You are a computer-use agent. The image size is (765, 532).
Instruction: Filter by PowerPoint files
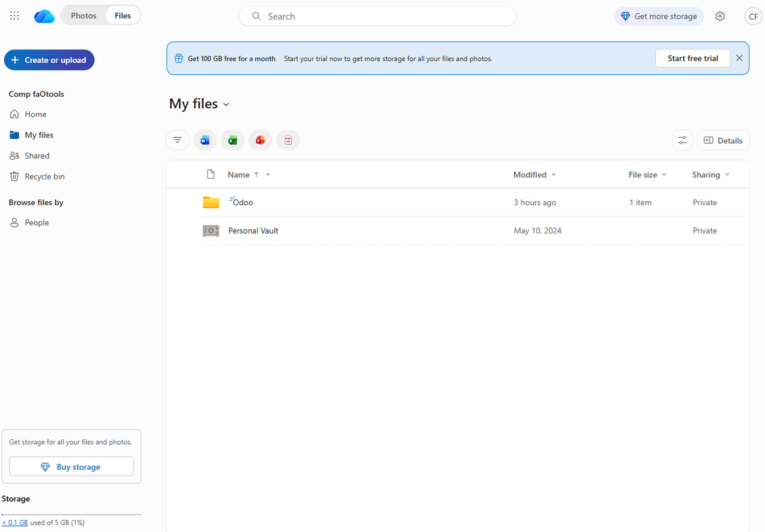(261, 140)
